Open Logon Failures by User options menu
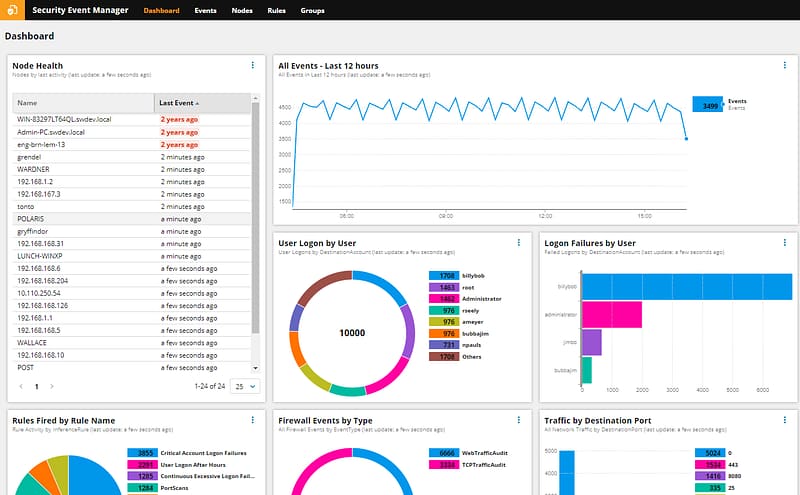Viewport: 800px width, 495px height. [x=785, y=242]
